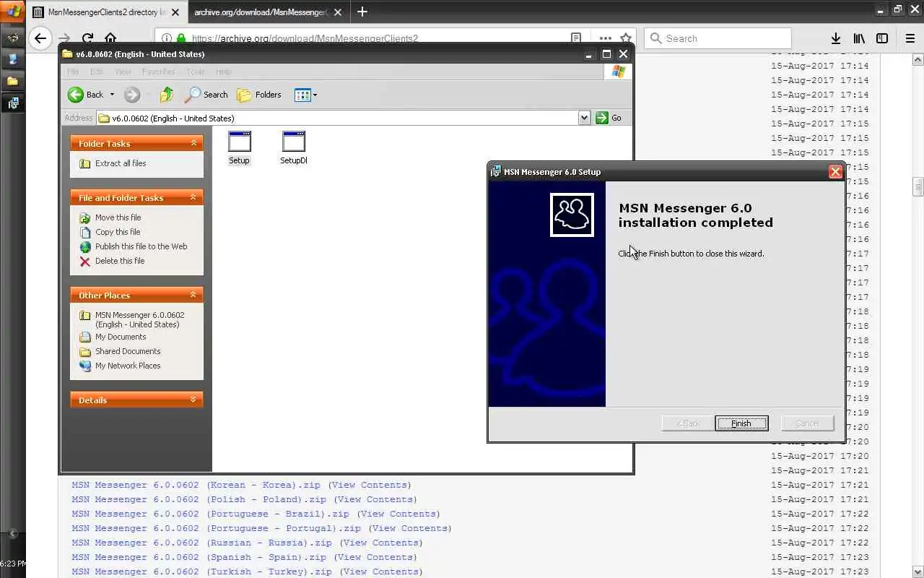924x578 pixels.
Task: Open page actions three-dot menu
Action: point(605,38)
